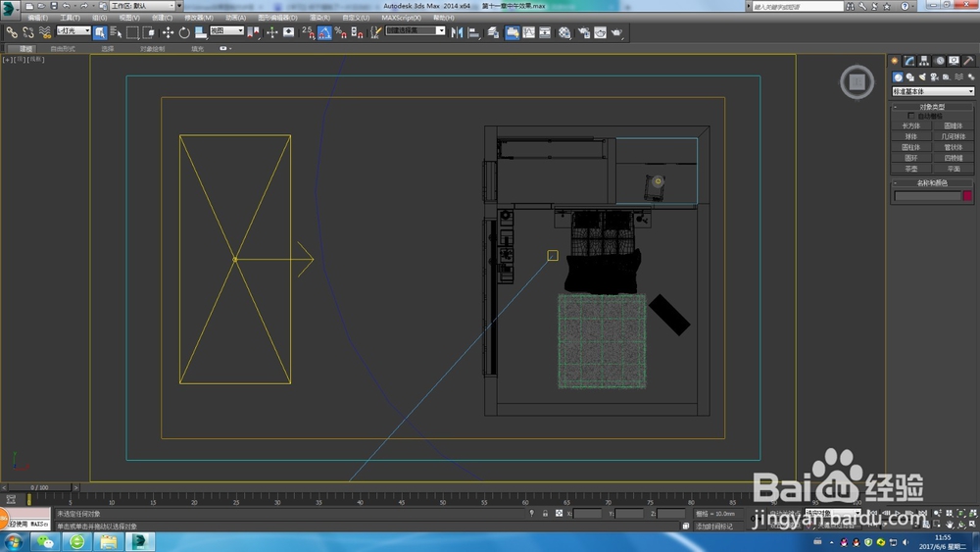The width and height of the screenshot is (980, 552).
Task: Expand the 标准基本体 category dropdown
Action: [x=933, y=91]
